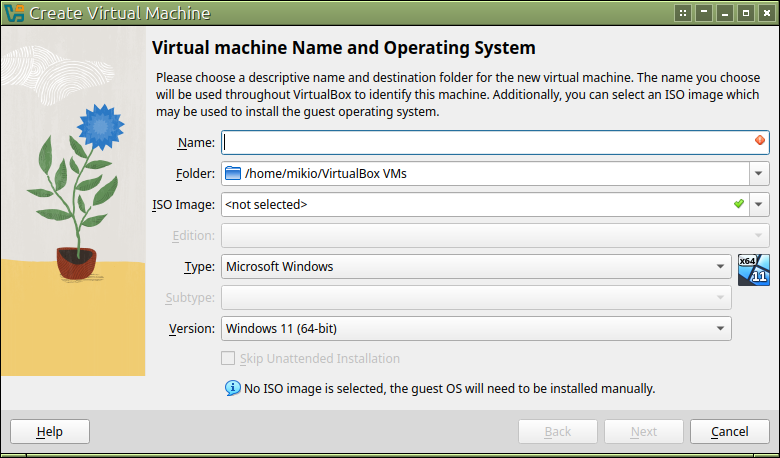Click the Back button
Viewport: 780px width, 458px height.
[x=558, y=431]
